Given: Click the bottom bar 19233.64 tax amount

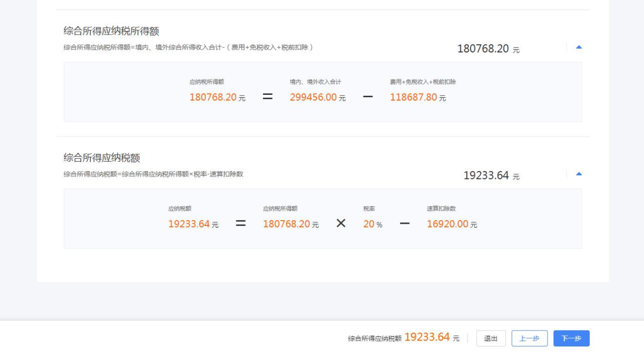Looking at the screenshot, I should point(427,337).
